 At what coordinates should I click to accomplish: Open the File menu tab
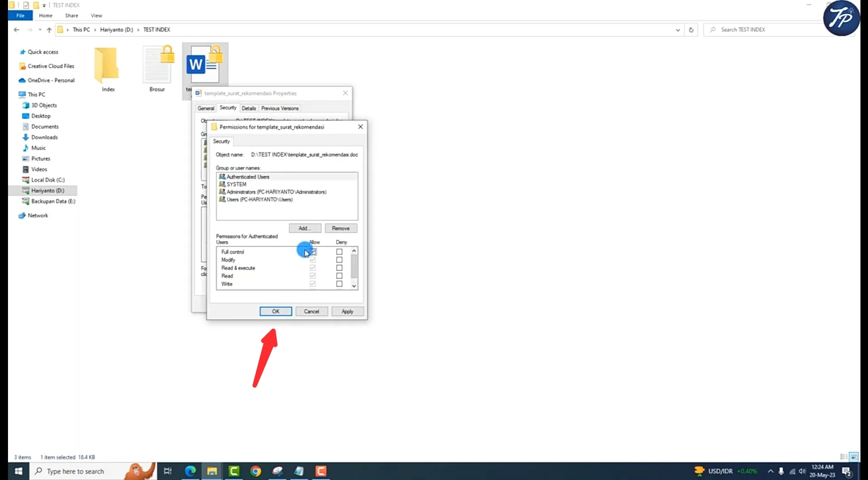click(x=20, y=16)
